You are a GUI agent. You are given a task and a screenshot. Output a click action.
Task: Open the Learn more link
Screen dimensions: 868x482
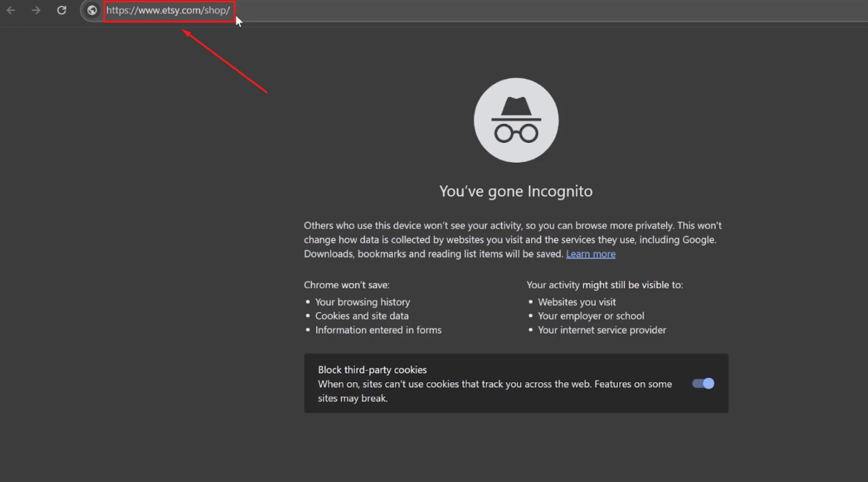tap(591, 254)
